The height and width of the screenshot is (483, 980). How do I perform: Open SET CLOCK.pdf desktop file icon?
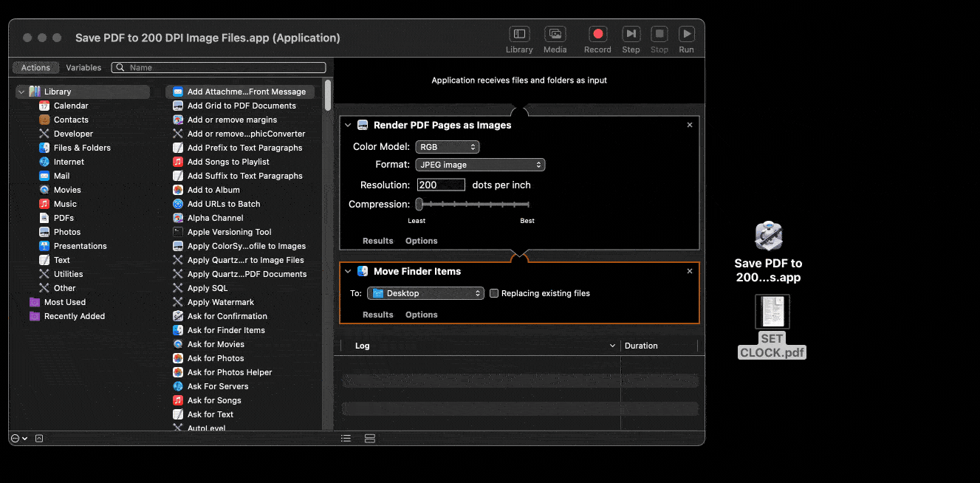pos(772,312)
